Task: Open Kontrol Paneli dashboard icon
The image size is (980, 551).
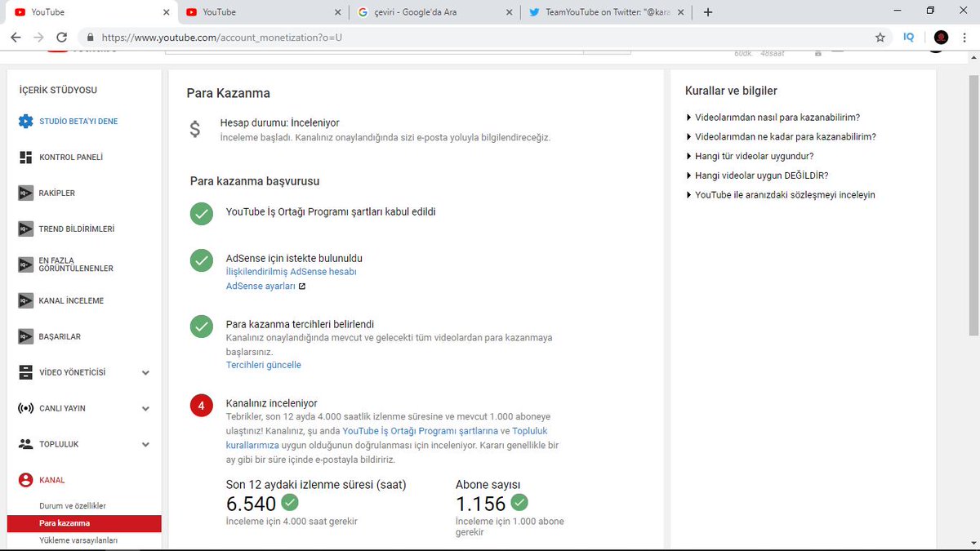Action: 25,158
